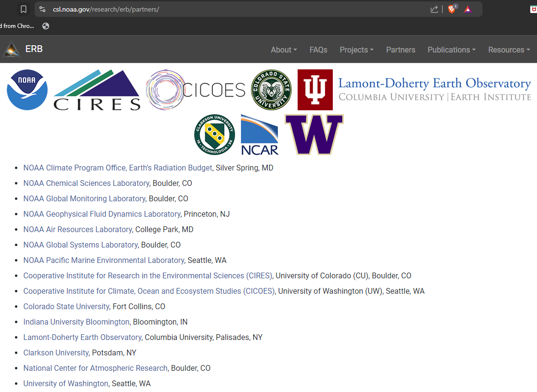Click the text 'Princeton, NJ'
Screen dimensions: 537x392
[x=207, y=214]
